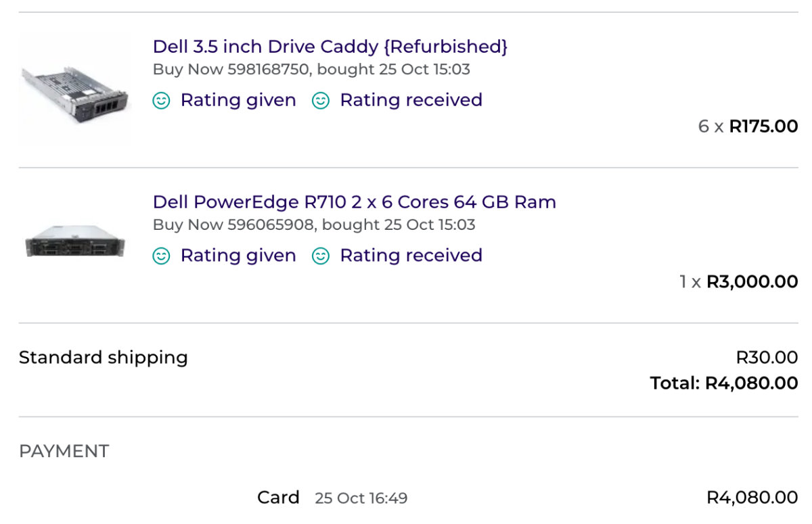
Task: Click 'Rating given' text for the Drive Caddy
Action: 238,100
